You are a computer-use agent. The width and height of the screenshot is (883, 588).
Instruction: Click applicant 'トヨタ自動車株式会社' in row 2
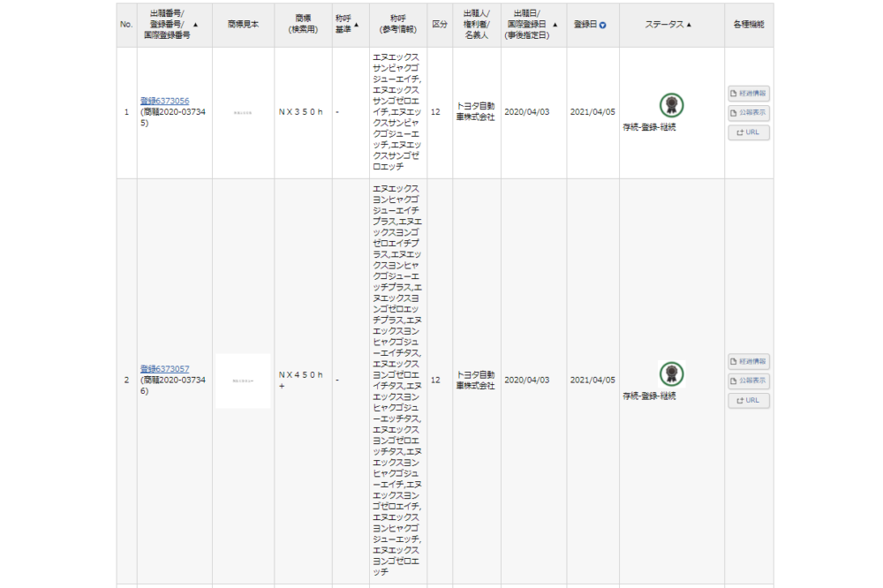click(476, 381)
